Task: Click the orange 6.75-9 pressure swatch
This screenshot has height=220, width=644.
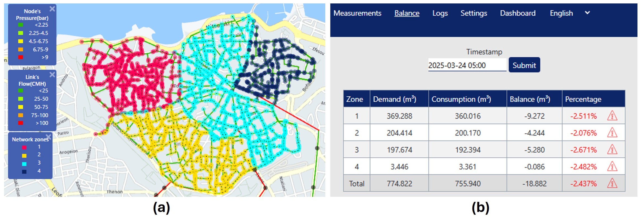Action: click(x=21, y=49)
